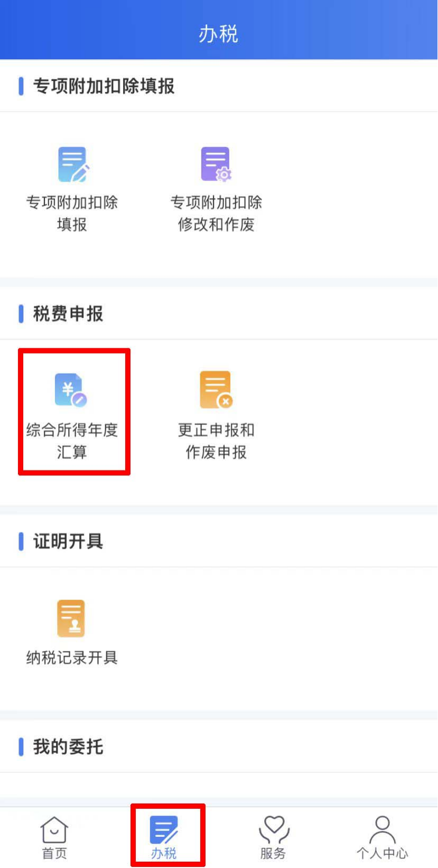Open the 个人中心 person icon

pos(383,829)
